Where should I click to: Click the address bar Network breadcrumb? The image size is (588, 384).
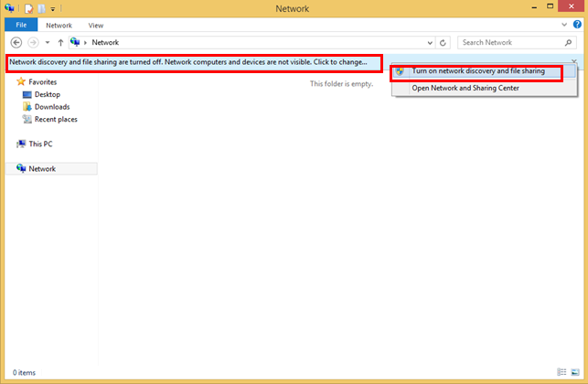105,42
